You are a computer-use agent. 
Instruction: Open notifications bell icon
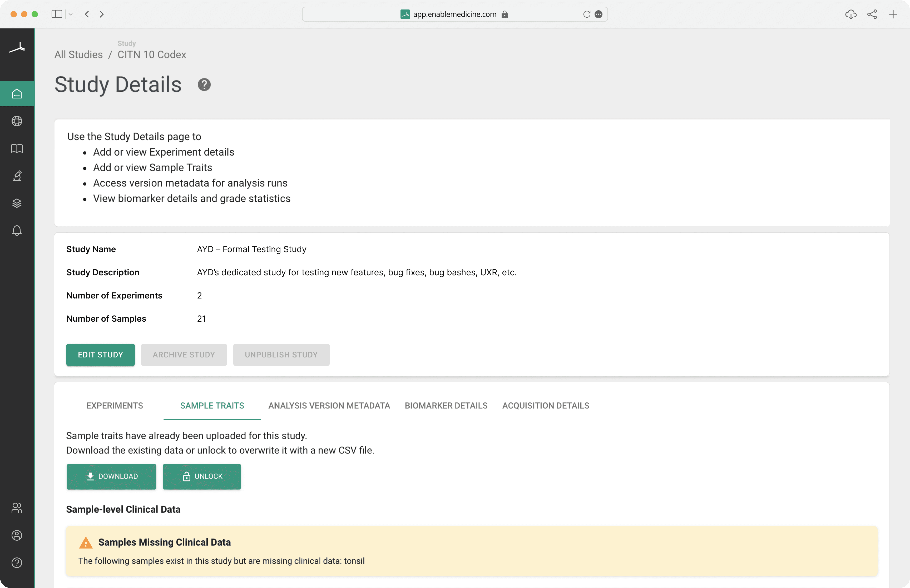17,231
